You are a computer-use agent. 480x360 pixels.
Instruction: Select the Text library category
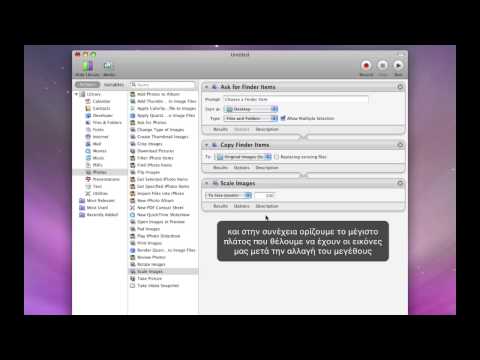pos(97,186)
